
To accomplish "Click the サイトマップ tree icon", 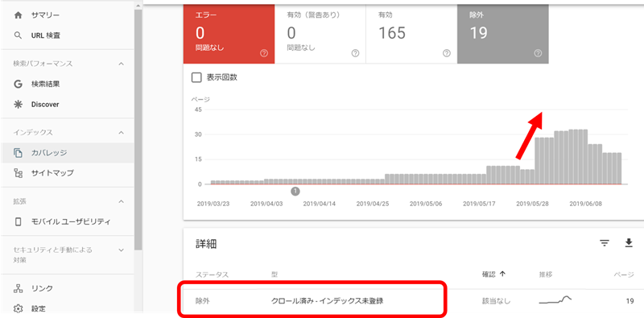I will (18, 173).
